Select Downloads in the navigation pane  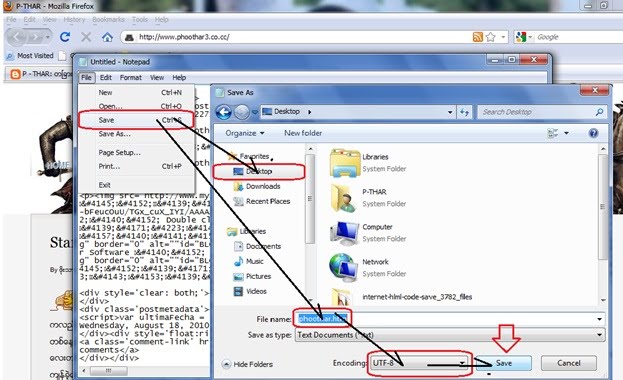[263, 186]
